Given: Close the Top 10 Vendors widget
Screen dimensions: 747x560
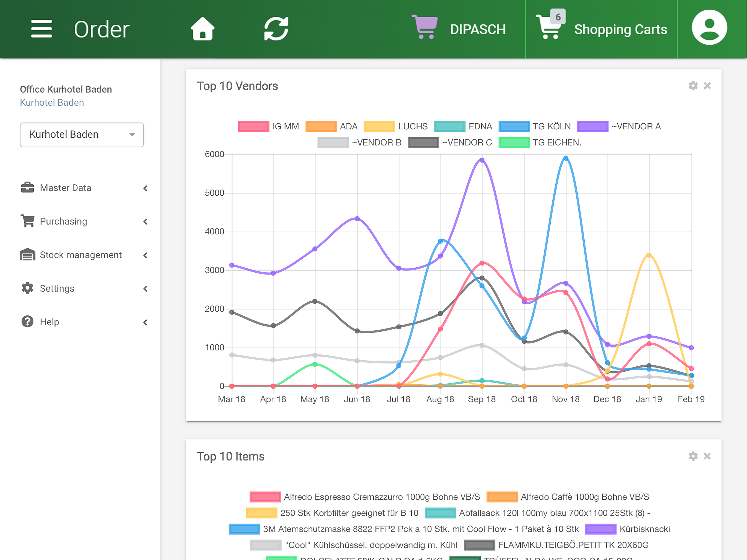Looking at the screenshot, I should (x=707, y=86).
